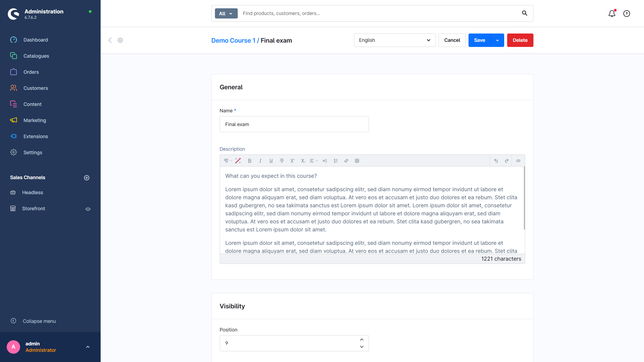The width and height of the screenshot is (644, 362).
Task: Increase Position value with up arrow
Action: click(362, 339)
